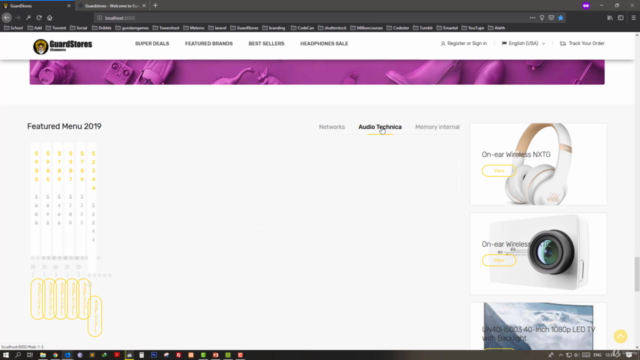Open the developer wrench icon in toolbar
Screen dimensions: 640x360
tap(28, 18)
